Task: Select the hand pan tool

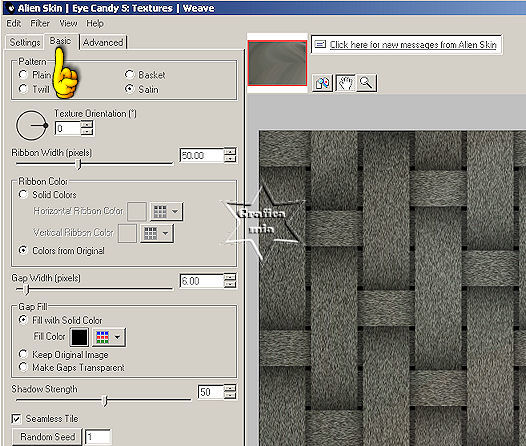Action: (x=345, y=83)
